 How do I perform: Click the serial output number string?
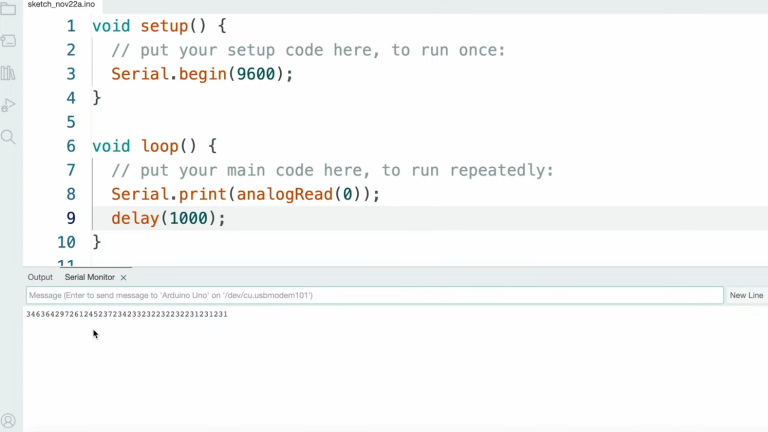pos(127,314)
